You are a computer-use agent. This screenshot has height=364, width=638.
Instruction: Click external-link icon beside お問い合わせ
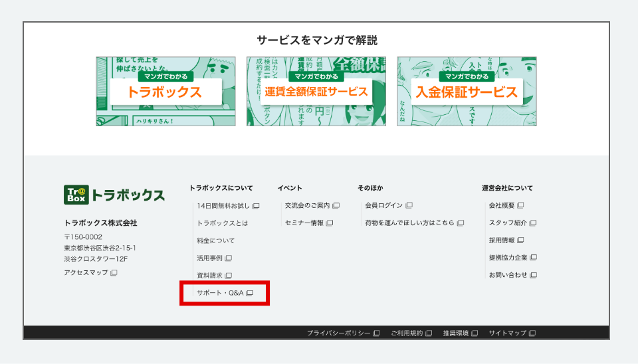[x=534, y=276]
